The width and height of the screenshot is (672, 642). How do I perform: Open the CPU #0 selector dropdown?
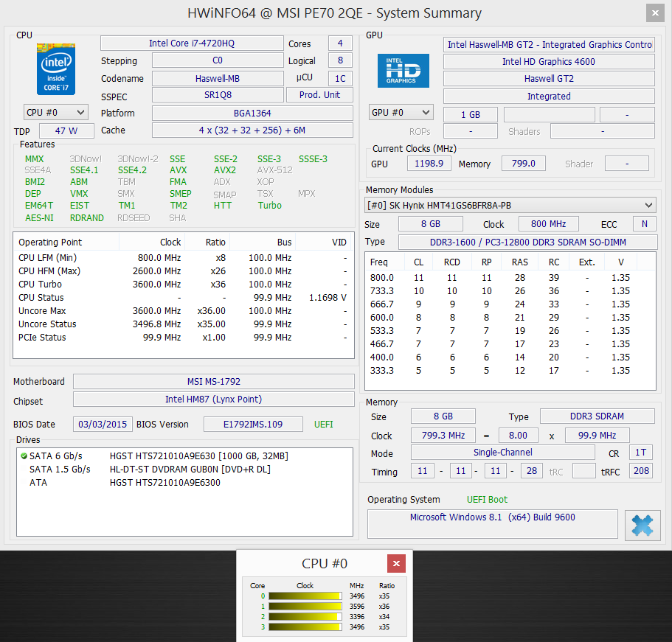pos(56,113)
